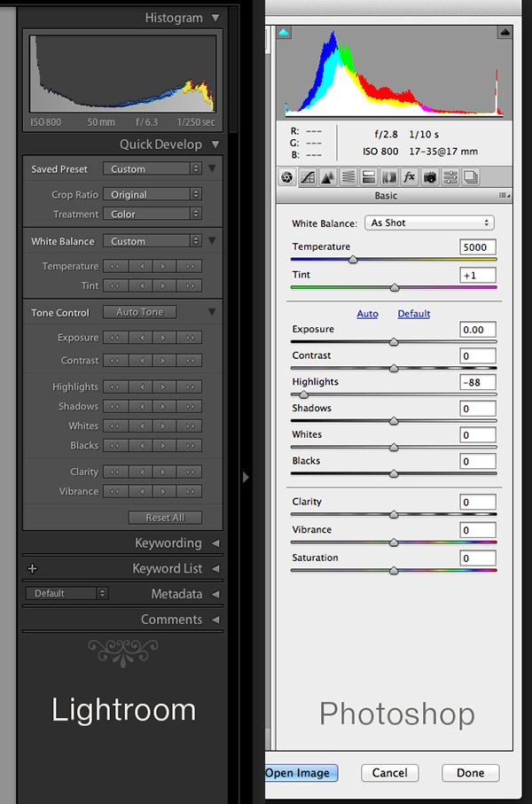Image resolution: width=532 pixels, height=804 pixels.
Task: Open the Basic tab aperture icon in Photoshop
Action: click(x=287, y=177)
